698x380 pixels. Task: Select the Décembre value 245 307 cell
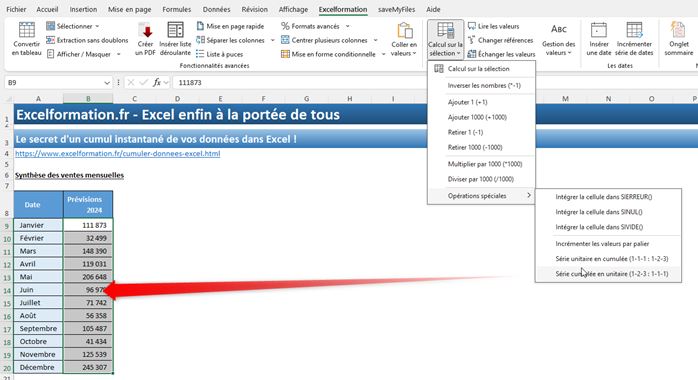point(88,367)
